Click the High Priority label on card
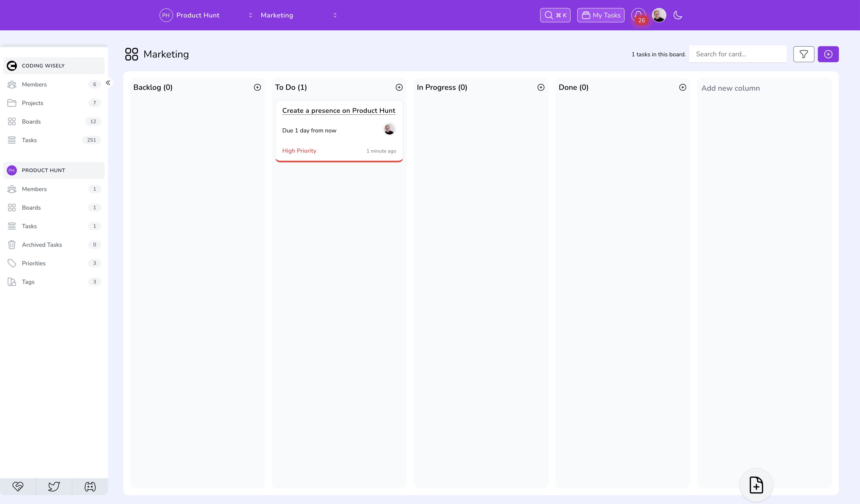 click(299, 151)
